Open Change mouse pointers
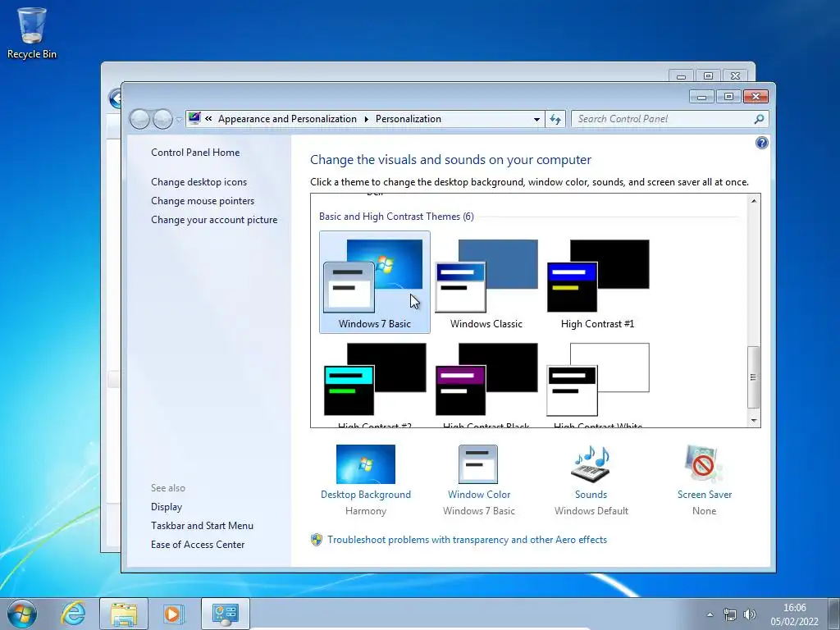The image size is (840, 630). point(203,200)
